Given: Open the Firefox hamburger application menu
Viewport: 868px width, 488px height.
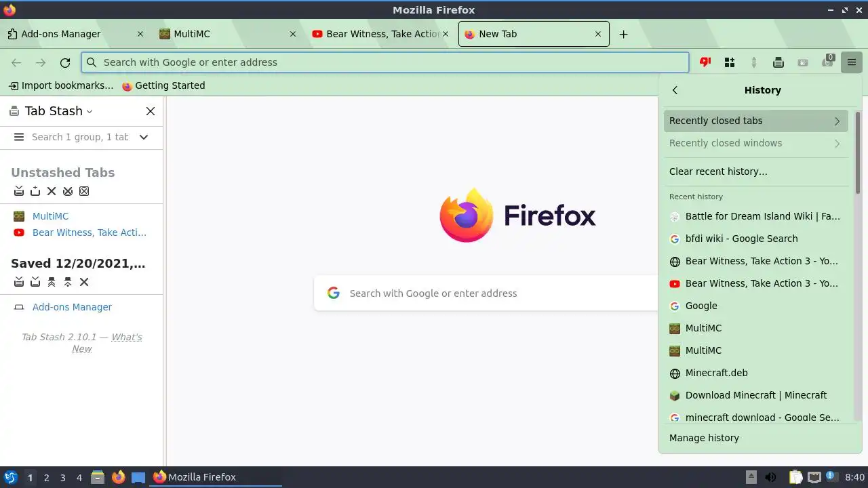Looking at the screenshot, I should coord(852,62).
